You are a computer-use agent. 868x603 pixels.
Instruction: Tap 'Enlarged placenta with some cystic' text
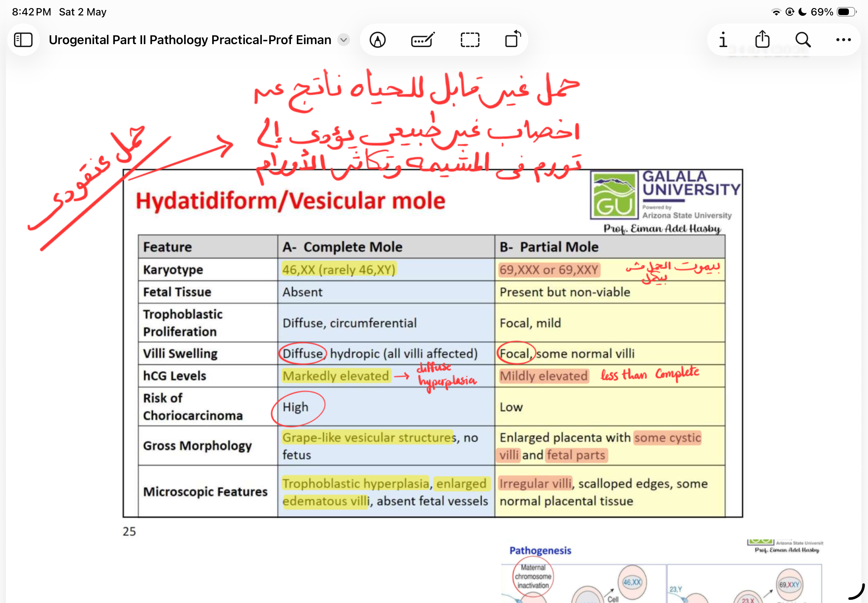point(600,437)
